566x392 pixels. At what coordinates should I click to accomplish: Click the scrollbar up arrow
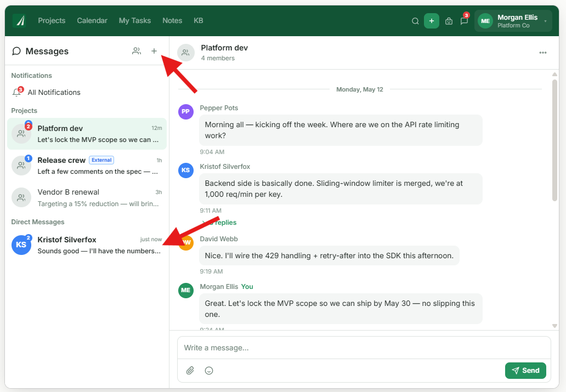point(554,75)
